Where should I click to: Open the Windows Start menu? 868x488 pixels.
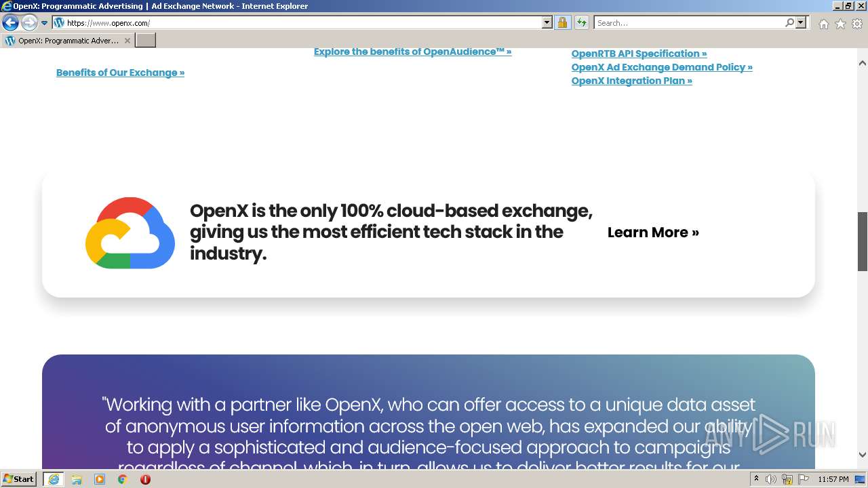pos(18,479)
